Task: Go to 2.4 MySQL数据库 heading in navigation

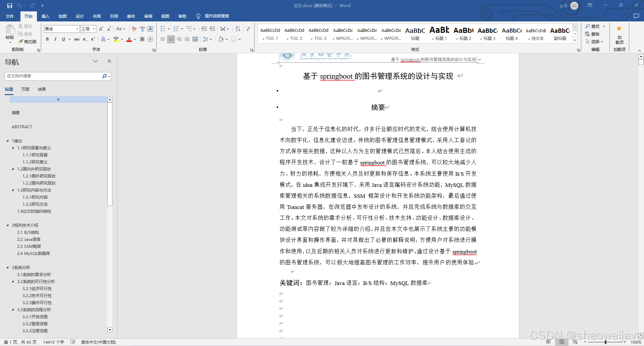Action: (x=34, y=254)
